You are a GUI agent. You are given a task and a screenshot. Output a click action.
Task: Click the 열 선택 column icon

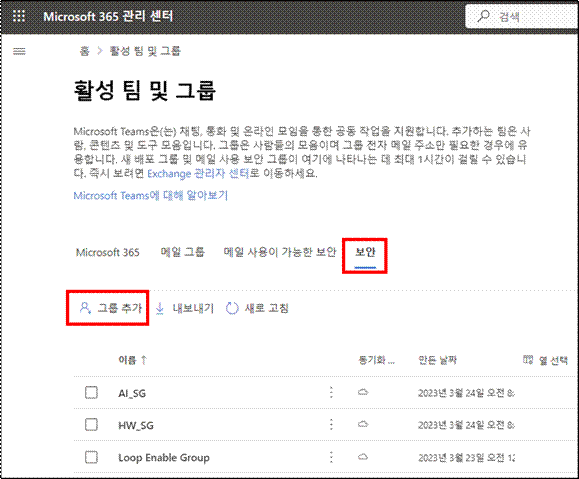[528, 359]
